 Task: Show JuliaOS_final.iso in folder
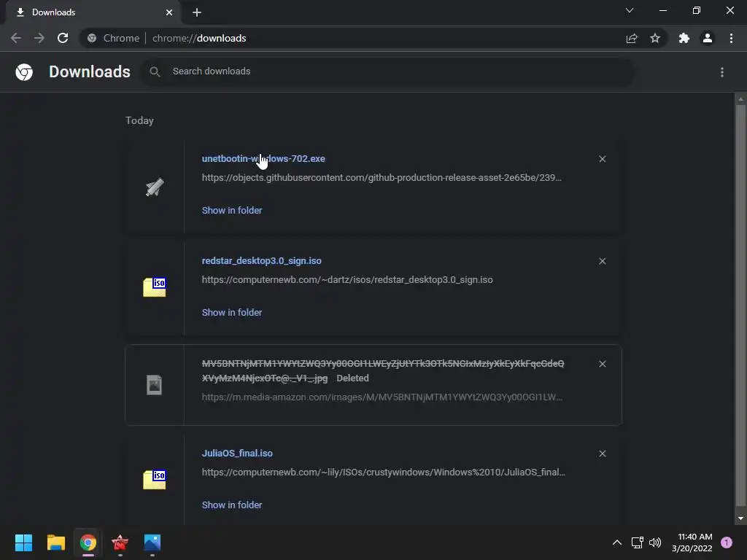(232, 505)
